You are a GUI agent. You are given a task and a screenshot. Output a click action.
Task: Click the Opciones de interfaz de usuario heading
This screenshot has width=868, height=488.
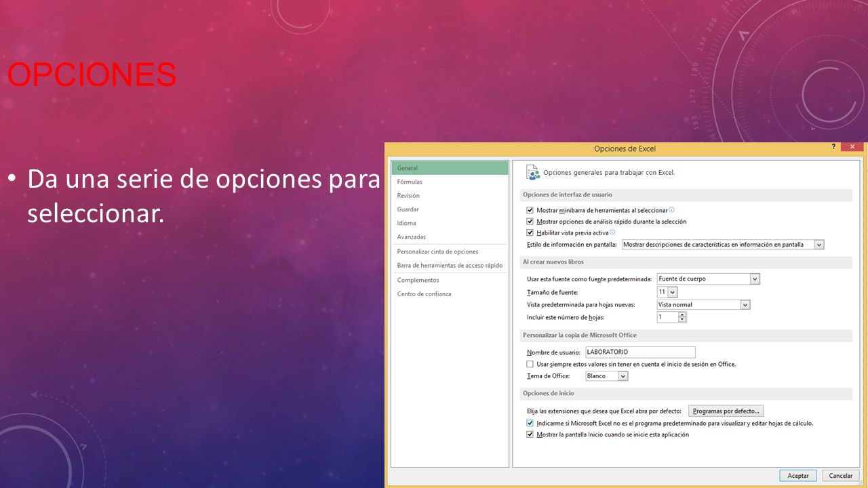tap(568, 195)
